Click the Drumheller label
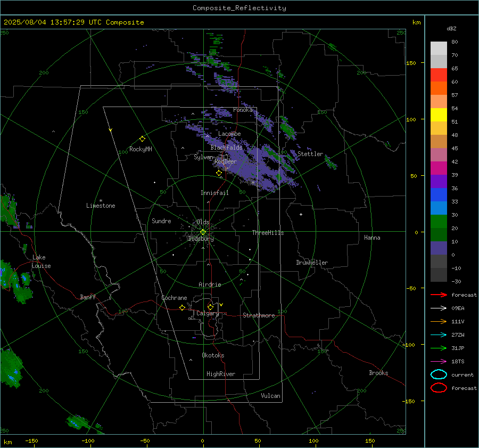 [x=312, y=263]
